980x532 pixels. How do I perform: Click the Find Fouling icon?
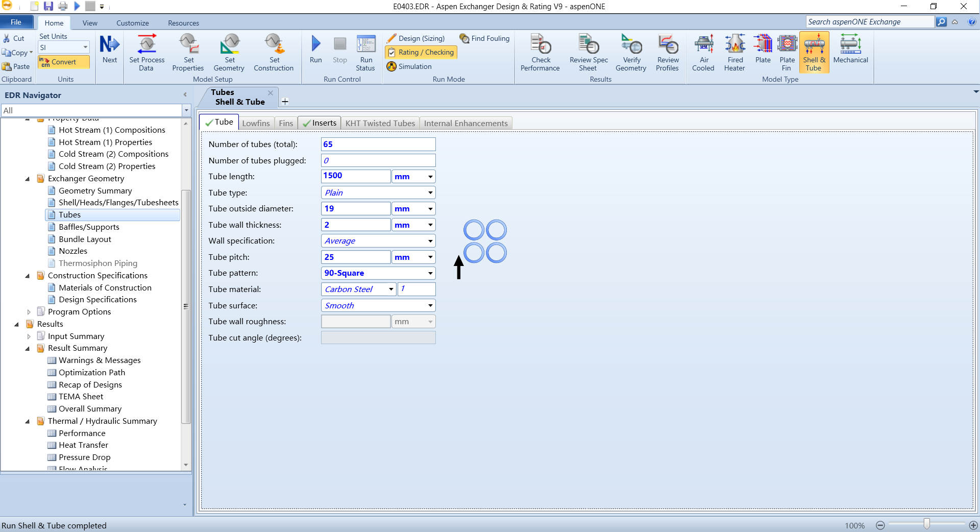tap(464, 38)
